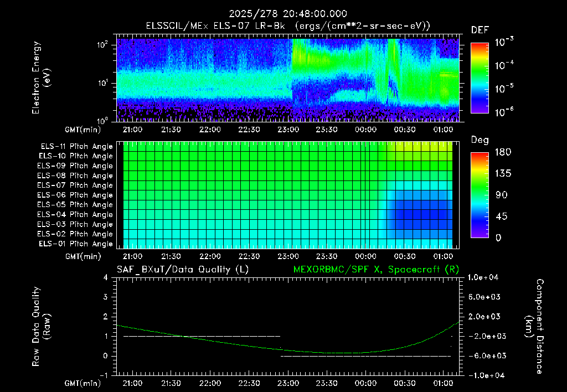Click the green MEXORBMC/SPF X, Spacecraft (R) title
Screen dimensions: 567x392
(x=376, y=270)
